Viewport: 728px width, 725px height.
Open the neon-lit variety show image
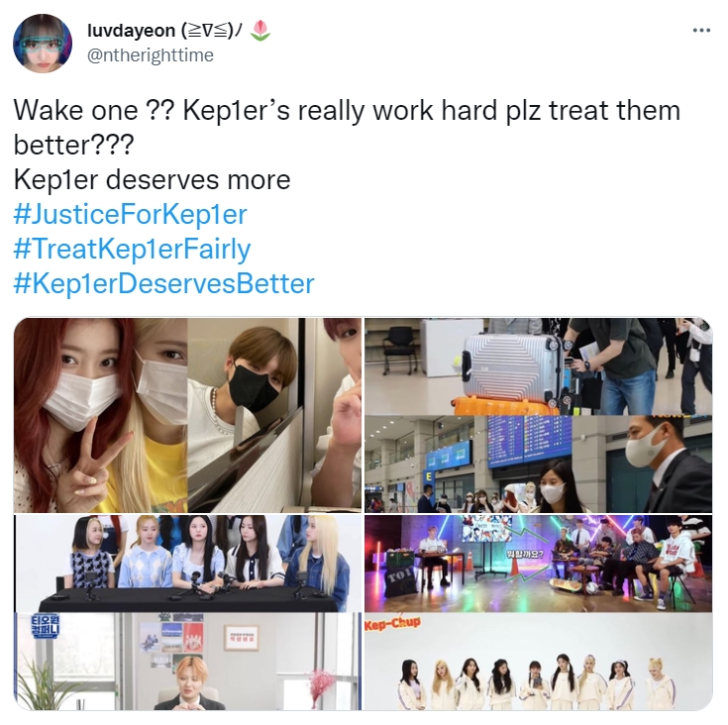tap(538, 564)
